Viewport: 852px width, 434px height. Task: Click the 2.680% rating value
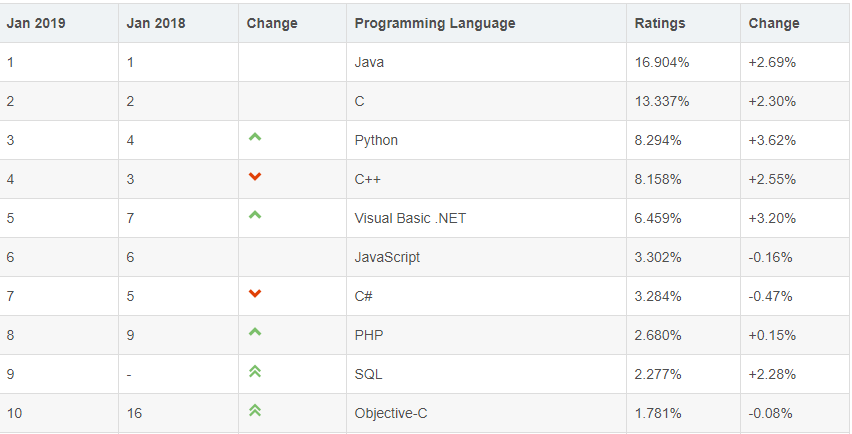pyautogui.click(x=658, y=336)
